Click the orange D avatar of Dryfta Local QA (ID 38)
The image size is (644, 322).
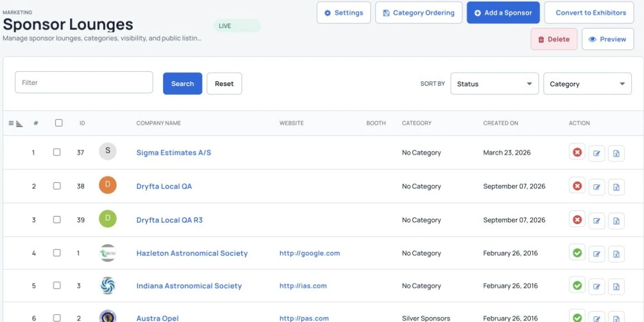[x=108, y=185]
